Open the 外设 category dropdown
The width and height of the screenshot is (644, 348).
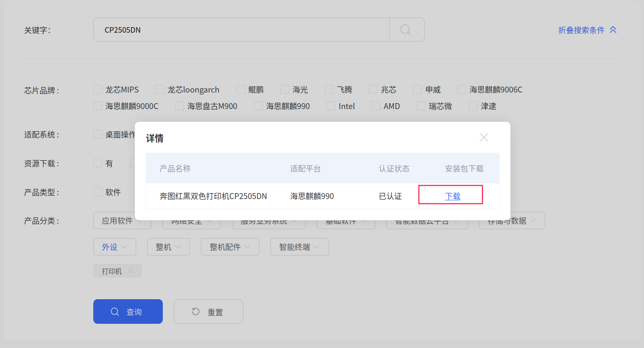(114, 247)
